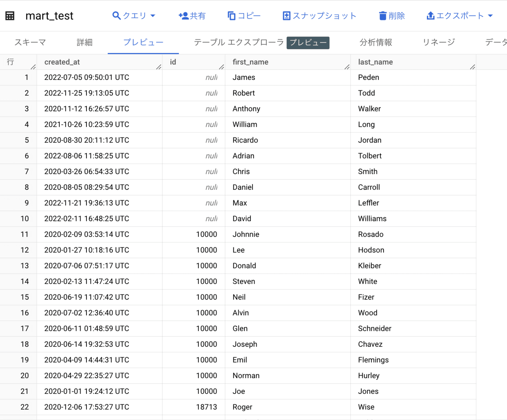This screenshot has width=507, height=420.
Task: Click the first_name column header
Action: (288, 62)
